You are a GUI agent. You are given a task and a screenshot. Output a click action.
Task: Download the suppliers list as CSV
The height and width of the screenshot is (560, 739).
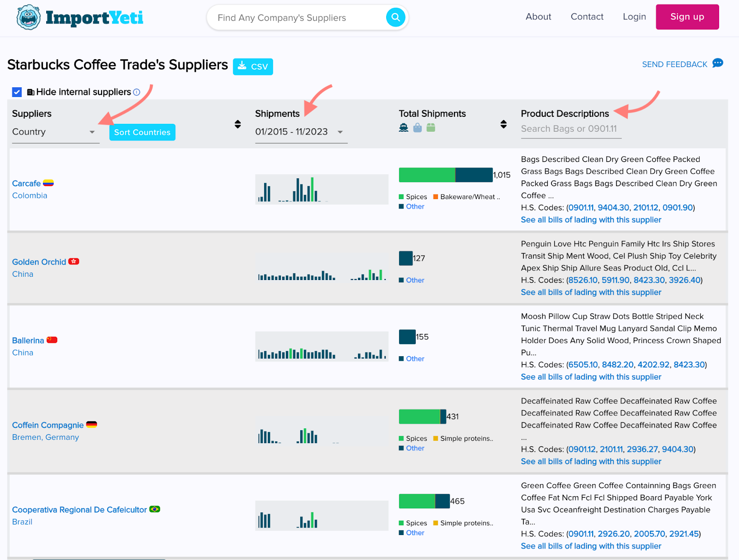pyautogui.click(x=253, y=67)
